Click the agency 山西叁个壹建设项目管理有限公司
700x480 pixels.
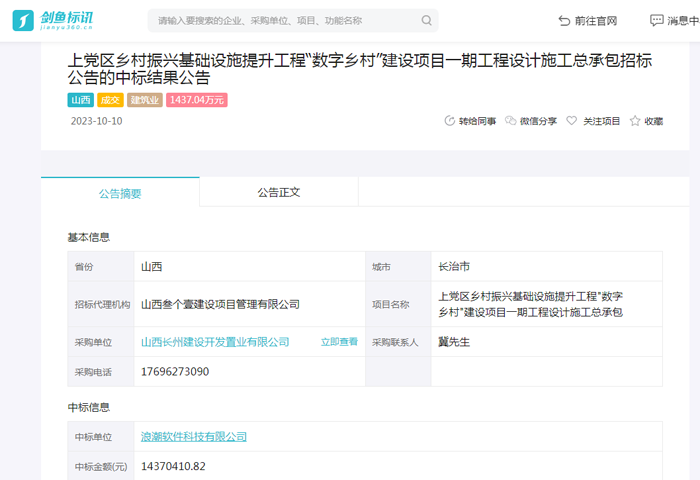click(x=221, y=305)
